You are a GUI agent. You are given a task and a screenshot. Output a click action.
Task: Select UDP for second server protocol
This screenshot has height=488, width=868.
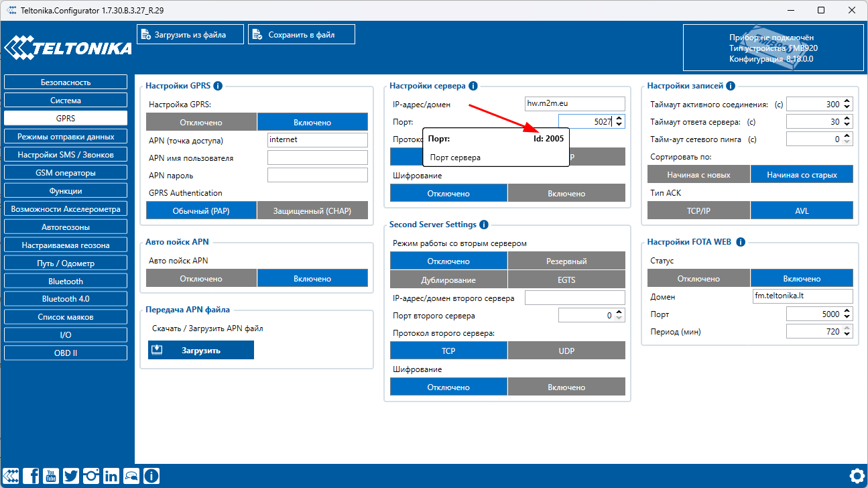click(566, 351)
